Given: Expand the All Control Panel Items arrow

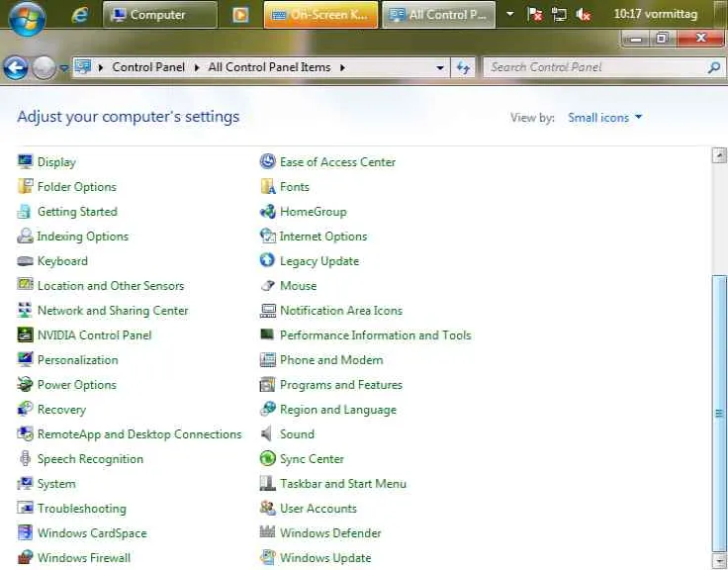Looking at the screenshot, I should [x=342, y=68].
